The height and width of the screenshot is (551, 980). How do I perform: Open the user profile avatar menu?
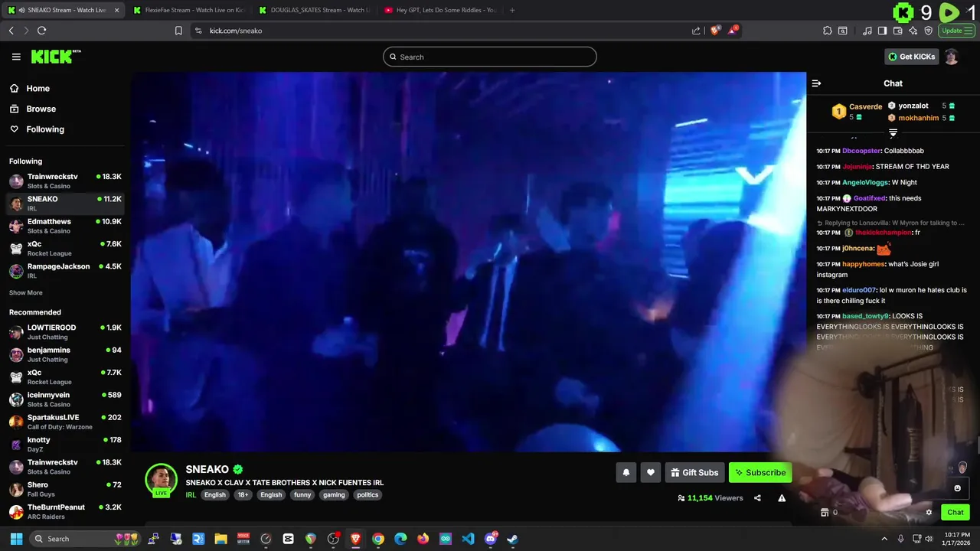coord(951,57)
